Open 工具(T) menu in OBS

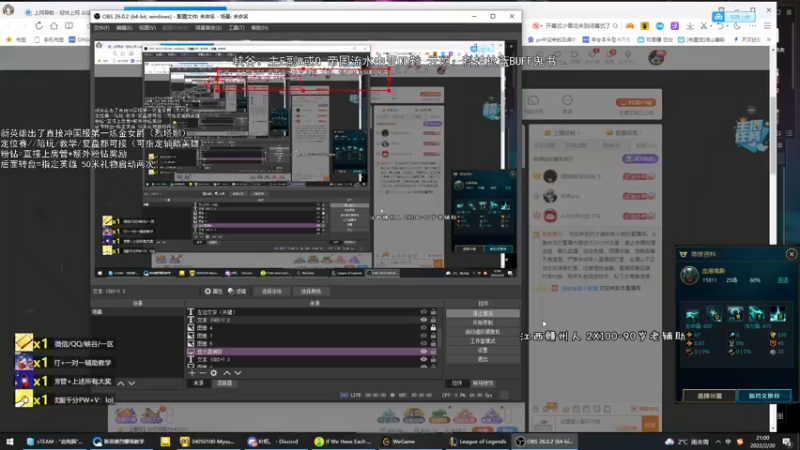click(236, 28)
